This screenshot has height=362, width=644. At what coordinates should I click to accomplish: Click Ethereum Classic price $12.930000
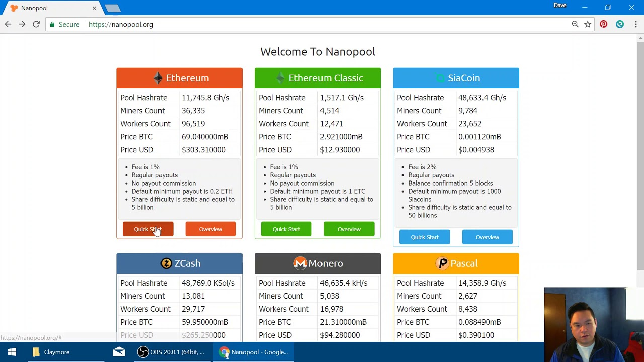[340, 150]
